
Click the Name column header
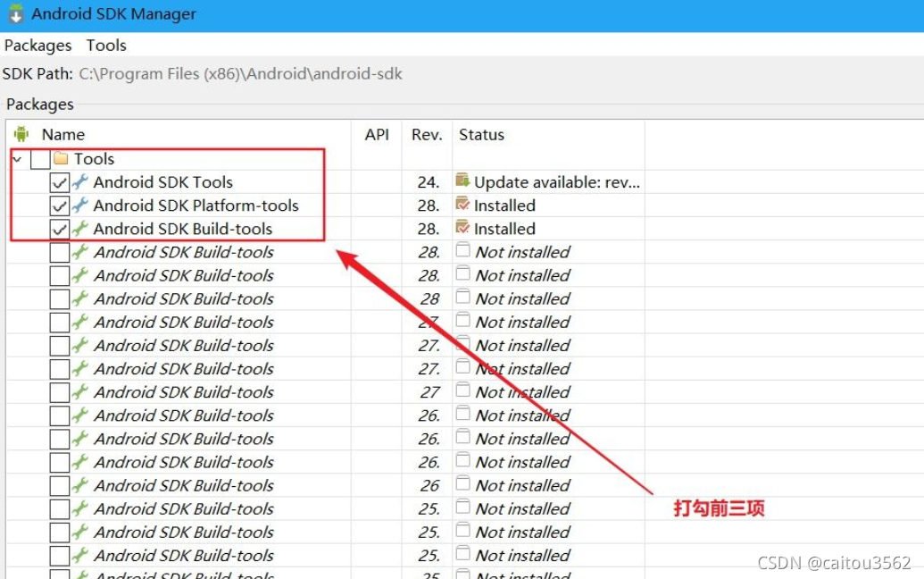tap(63, 134)
